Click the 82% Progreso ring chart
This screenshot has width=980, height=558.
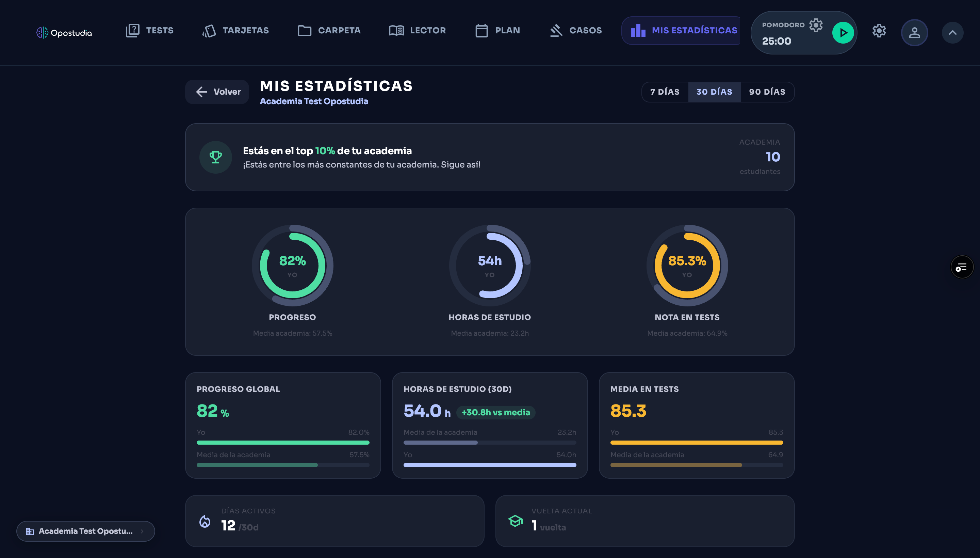pos(293,266)
